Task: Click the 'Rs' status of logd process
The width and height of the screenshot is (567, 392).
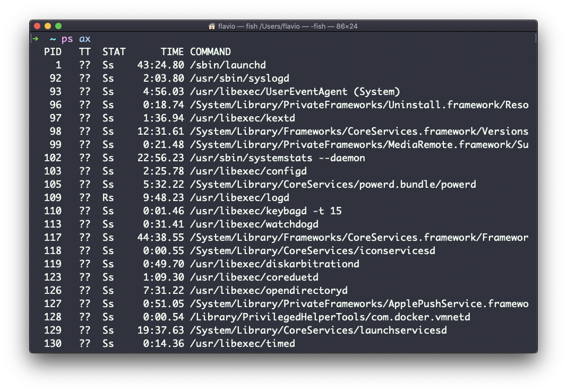Action: 108,198
